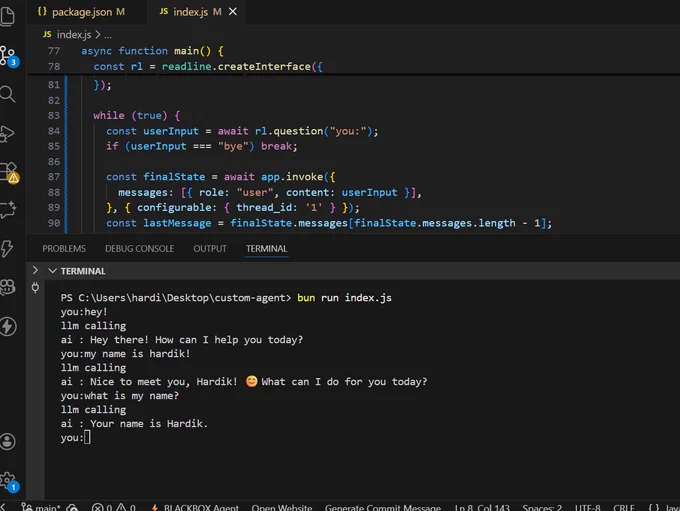Expand the collapsed section chevron above plug icon
Viewport: 680px width, 511px height.
(x=35, y=271)
